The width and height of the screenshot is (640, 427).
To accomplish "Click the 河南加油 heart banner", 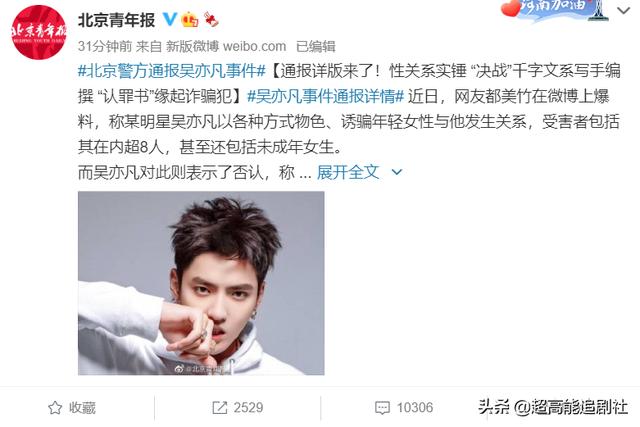I will pos(554,9).
